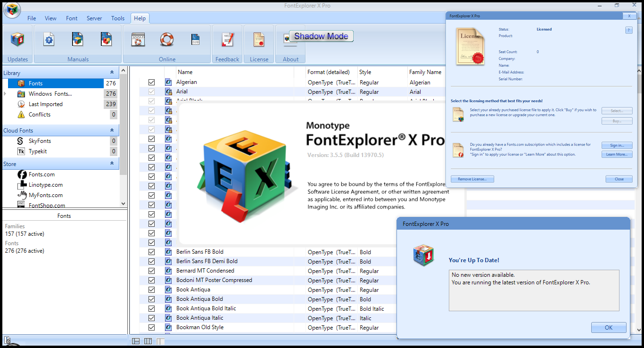Toggle Bernard MT Condensed checkbox
The image size is (644, 348).
(151, 271)
